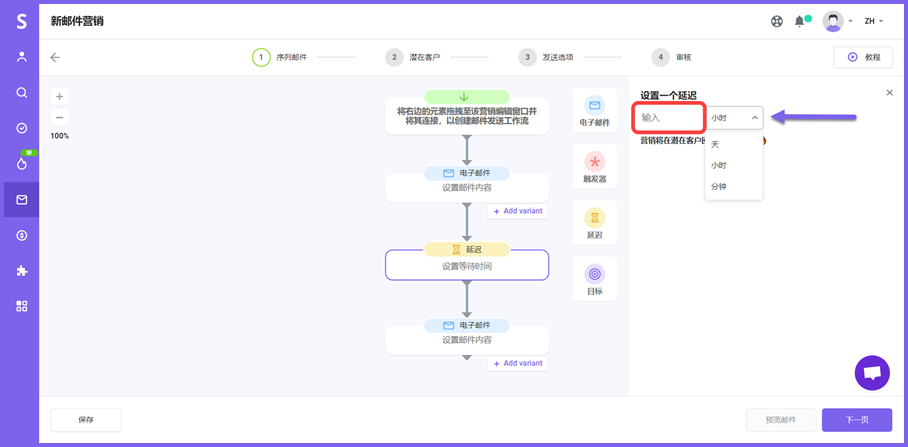Pick the 电子邮件 element tile
908x447 pixels.
point(595,111)
